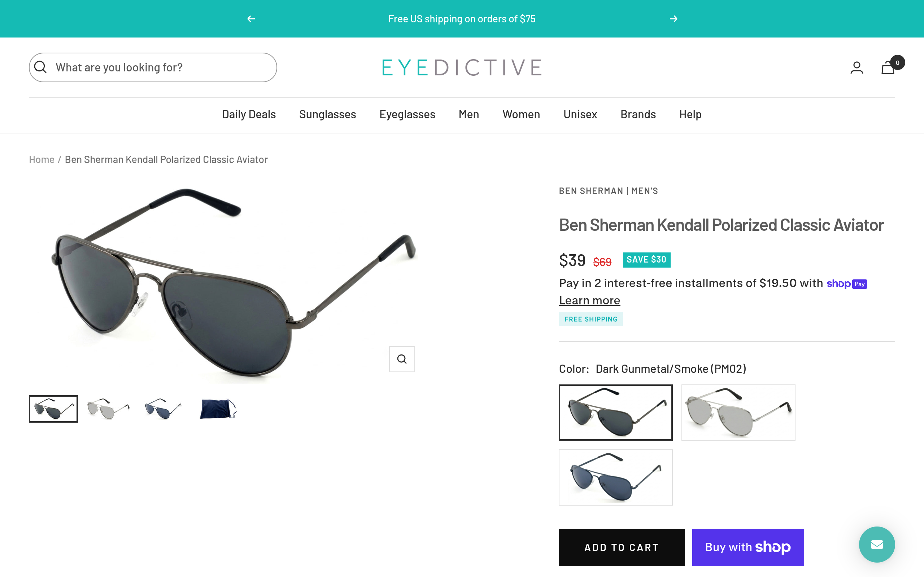Zoom the product image with magnifier button
924x577 pixels.
coord(402,359)
